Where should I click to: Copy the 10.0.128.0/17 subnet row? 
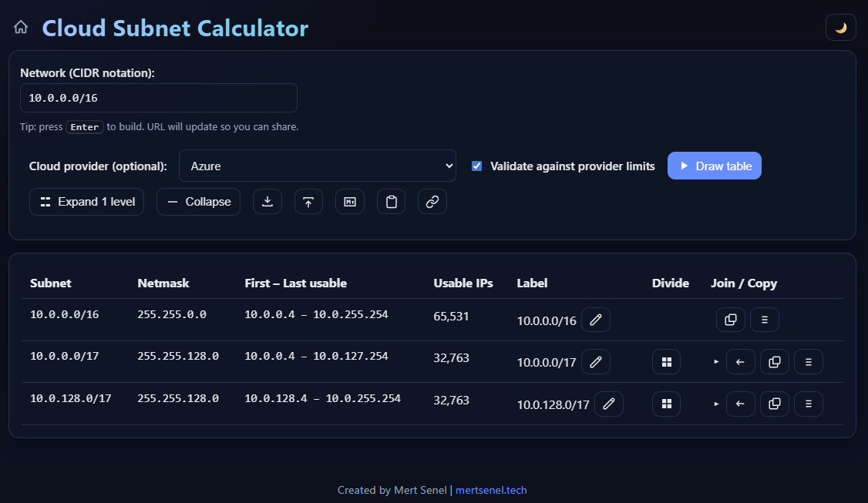coord(774,404)
